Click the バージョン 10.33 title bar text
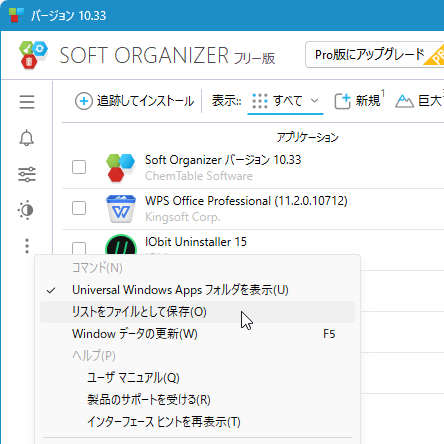444x444 pixels. click(x=68, y=15)
